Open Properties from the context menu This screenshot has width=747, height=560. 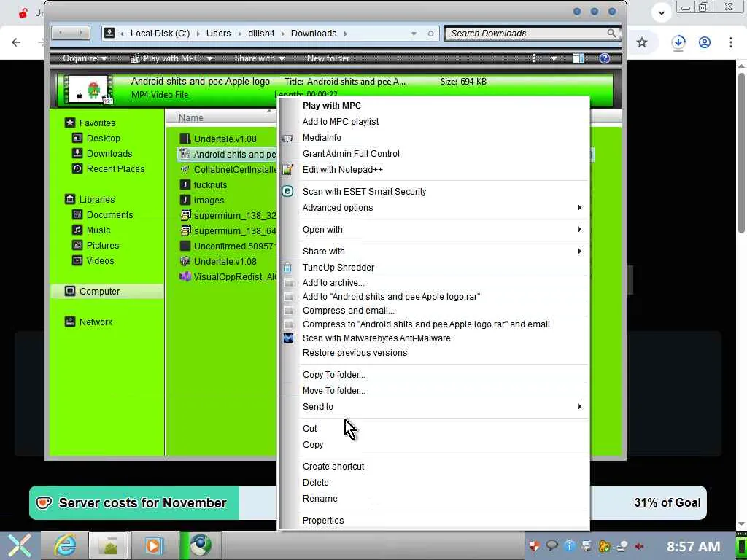tap(323, 521)
